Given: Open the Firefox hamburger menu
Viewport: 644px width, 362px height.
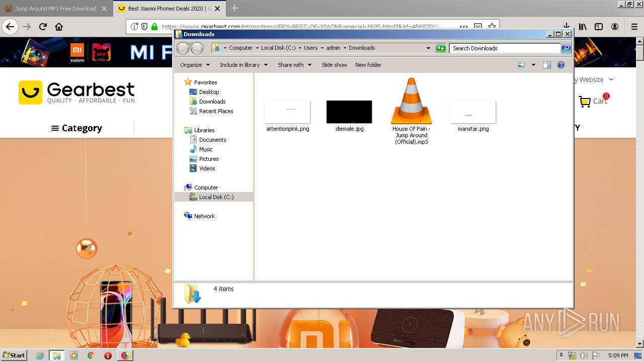Looking at the screenshot, I should pos(634,27).
